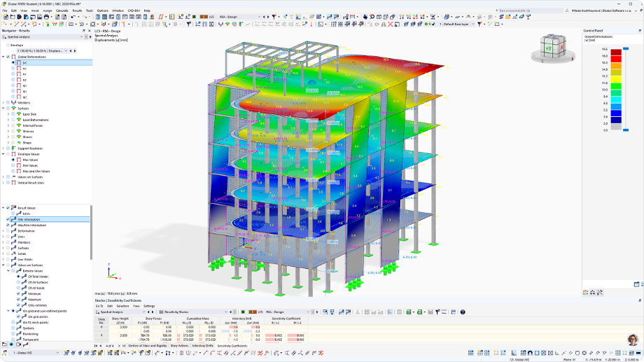Screen dimensions: 644x362
Task: Collapse the Global Deformations tree node
Action: [3, 57]
